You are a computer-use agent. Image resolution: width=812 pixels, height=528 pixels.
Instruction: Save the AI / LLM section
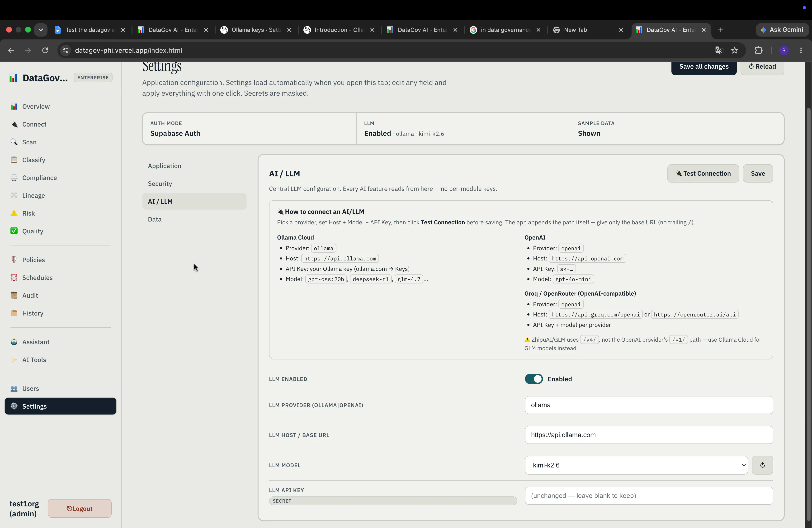click(758, 173)
